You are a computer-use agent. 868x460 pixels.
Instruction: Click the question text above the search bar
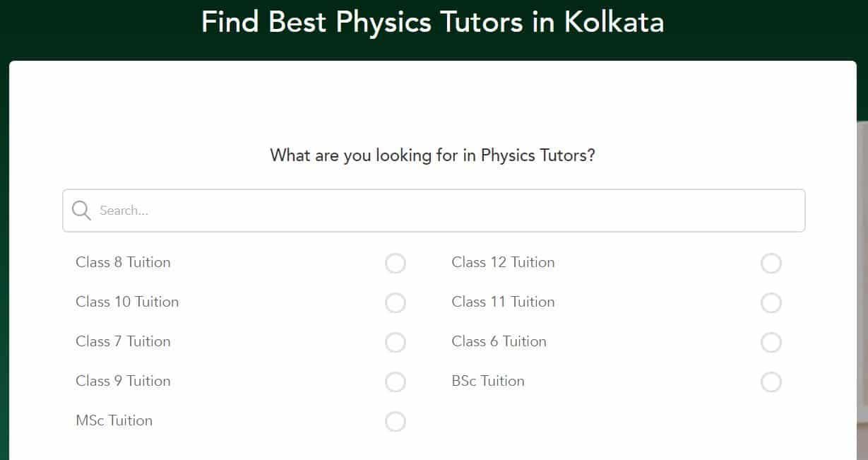pyautogui.click(x=433, y=155)
